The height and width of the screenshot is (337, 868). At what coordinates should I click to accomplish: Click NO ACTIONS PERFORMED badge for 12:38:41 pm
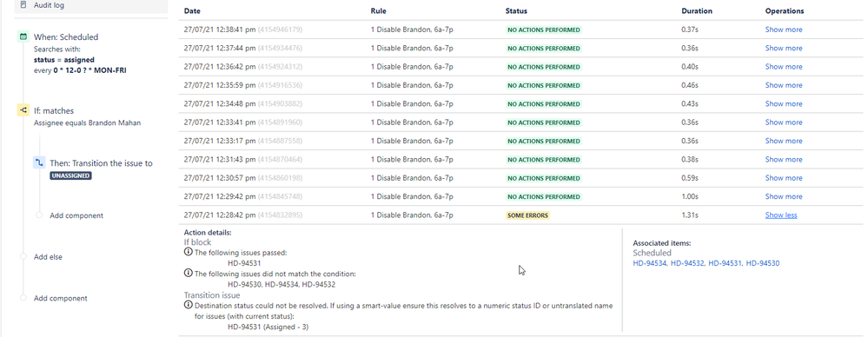click(544, 30)
